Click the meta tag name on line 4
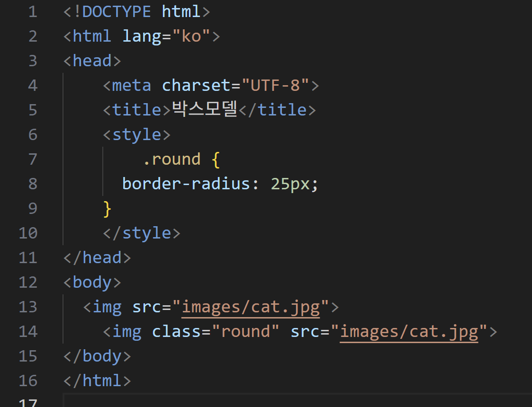Screen dimensions: 532x407 tap(132, 85)
